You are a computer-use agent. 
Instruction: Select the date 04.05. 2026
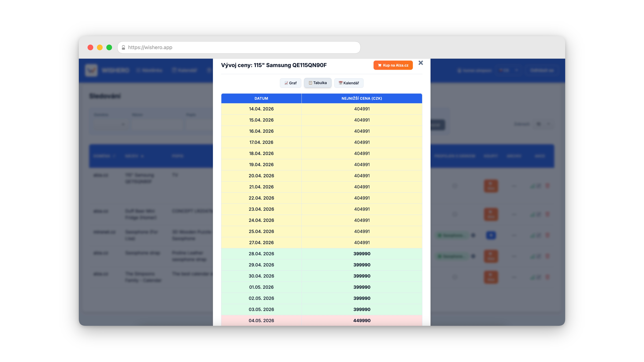[x=261, y=321]
